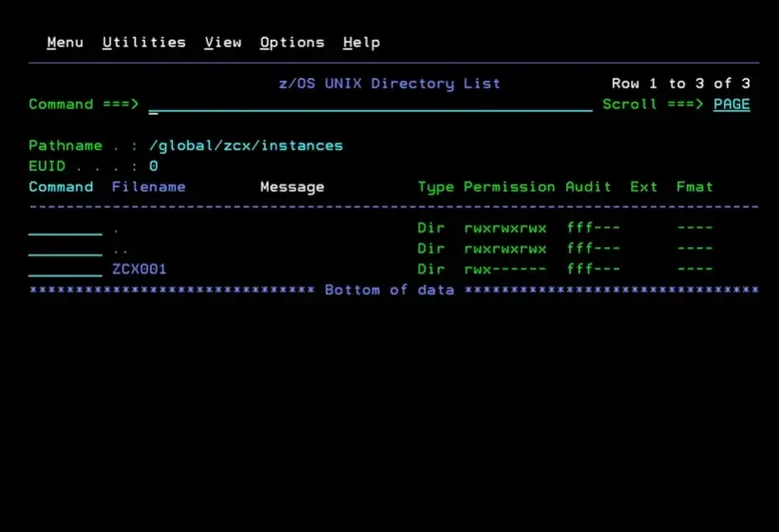
Task: Click the Filename column heading
Action: (x=148, y=187)
